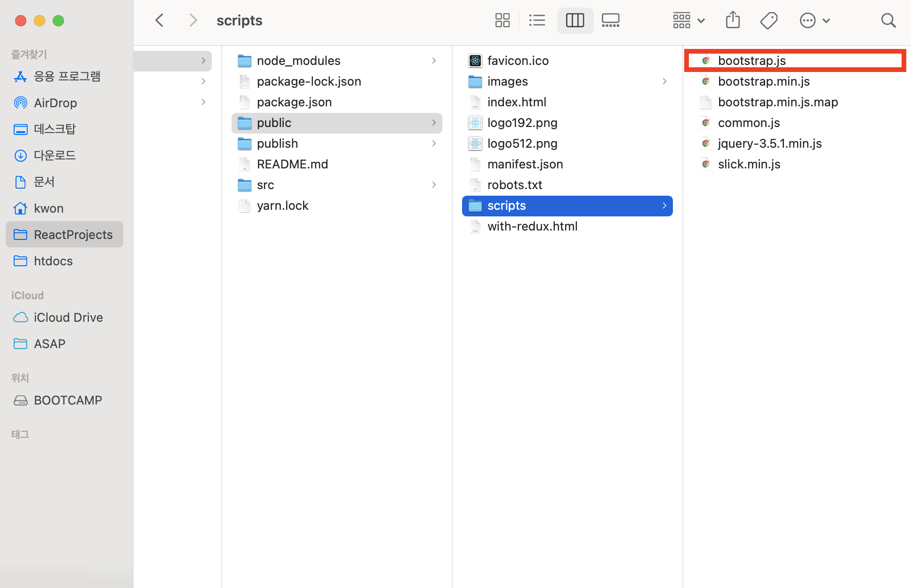This screenshot has width=911, height=588.
Task: Open the group-by dropdown in toolbar
Action: [688, 20]
